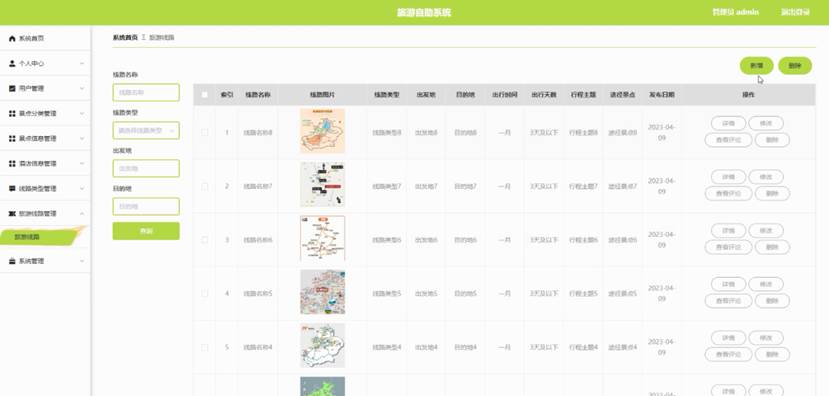The width and height of the screenshot is (829, 396).
Task: Click the person icon of 个人中心
Action: [12, 63]
